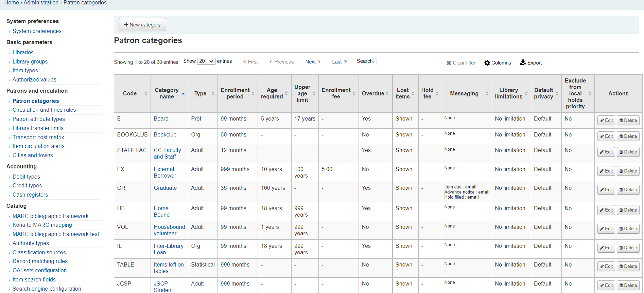Edit the CC Faculty and Staff category
644x293 pixels.
click(606, 152)
